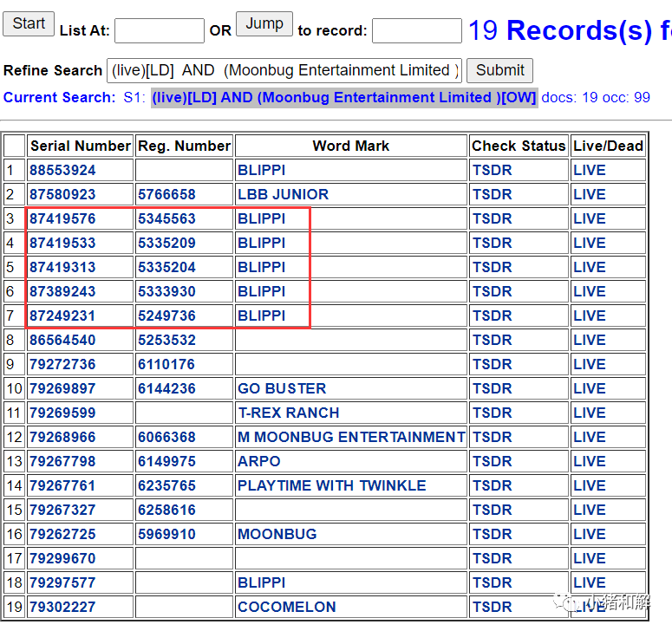Open serial number 87419533
This screenshot has height=631, width=672.
click(62, 243)
